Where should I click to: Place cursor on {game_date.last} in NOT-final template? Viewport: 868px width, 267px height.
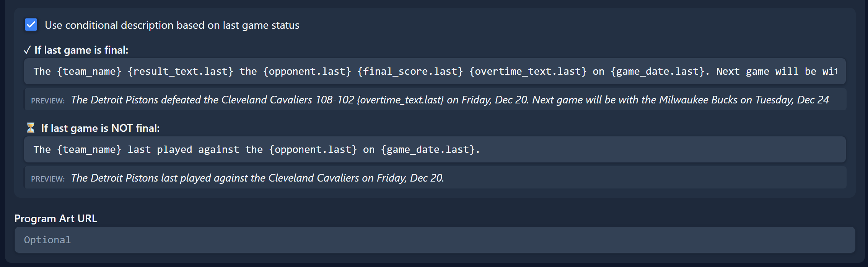point(428,150)
